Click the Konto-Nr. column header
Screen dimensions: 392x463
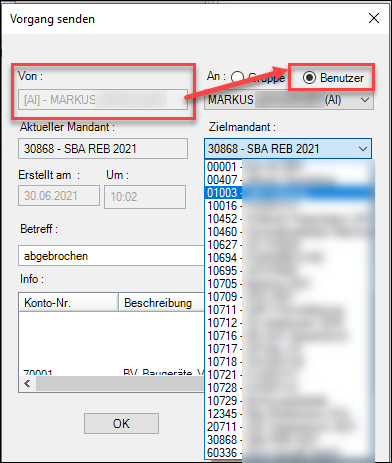[68, 303]
